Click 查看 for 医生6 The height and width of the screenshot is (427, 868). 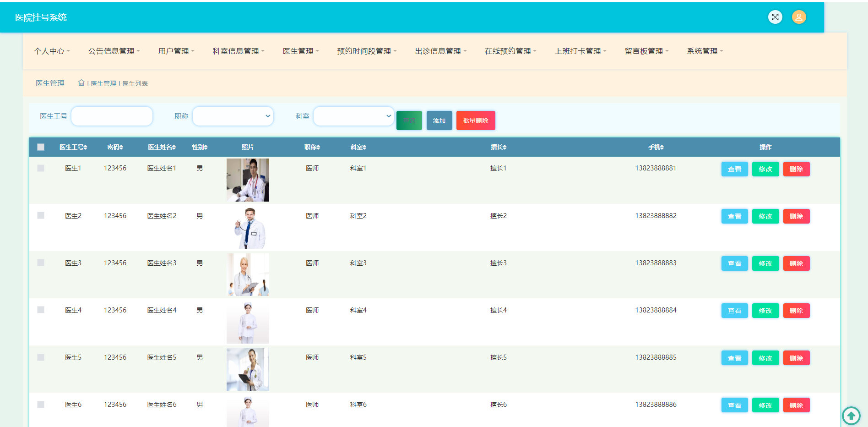pyautogui.click(x=735, y=405)
